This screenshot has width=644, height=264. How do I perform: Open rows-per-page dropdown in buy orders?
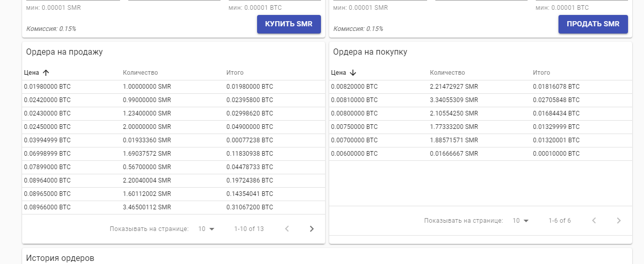pyautogui.click(x=520, y=220)
